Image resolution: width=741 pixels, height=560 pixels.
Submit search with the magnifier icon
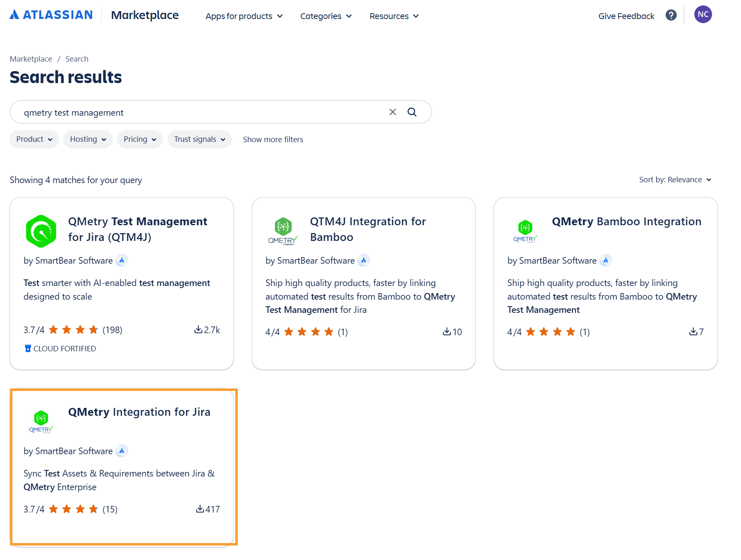click(412, 112)
